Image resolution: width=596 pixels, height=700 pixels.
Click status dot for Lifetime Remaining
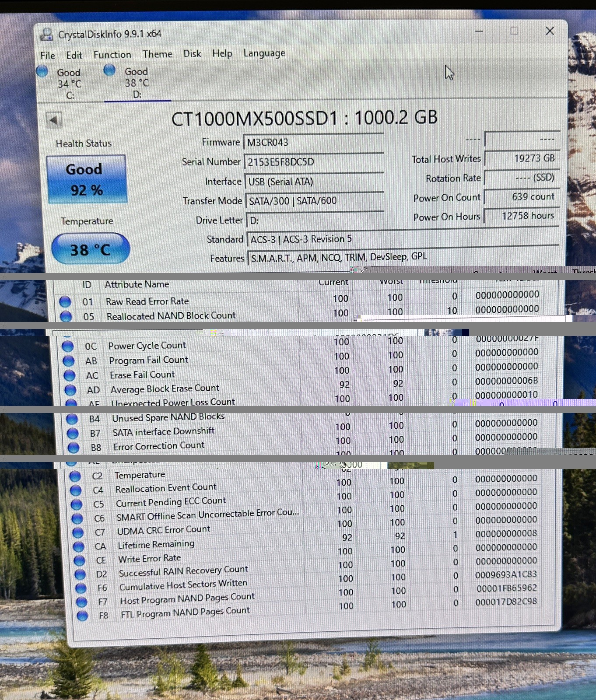tap(79, 546)
